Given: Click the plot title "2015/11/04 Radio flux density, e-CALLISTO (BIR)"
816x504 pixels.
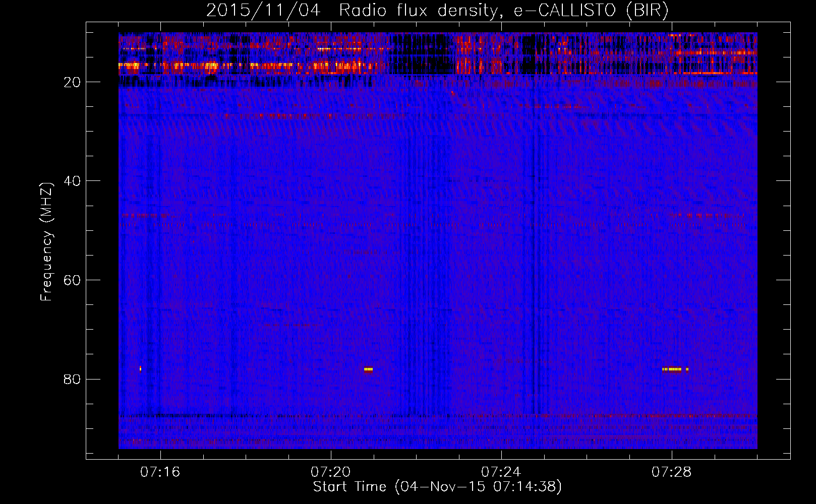Looking at the screenshot, I should (x=437, y=10).
